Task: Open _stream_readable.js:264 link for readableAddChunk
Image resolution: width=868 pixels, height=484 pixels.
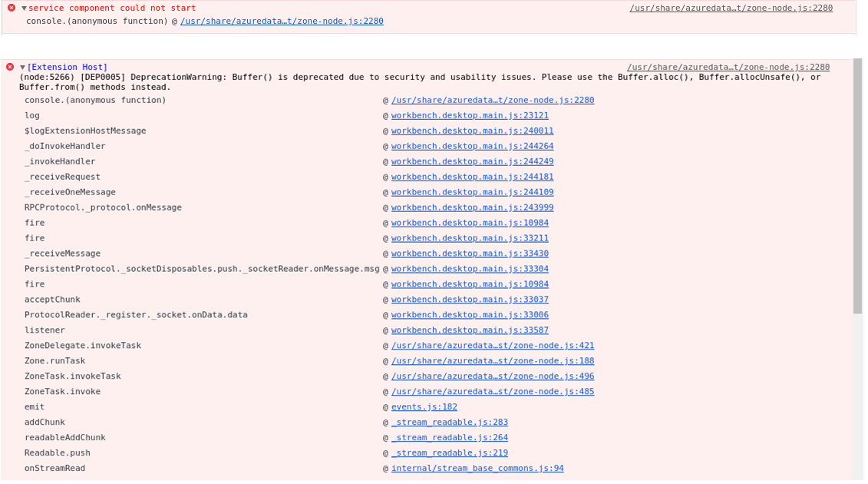Action: click(x=450, y=437)
